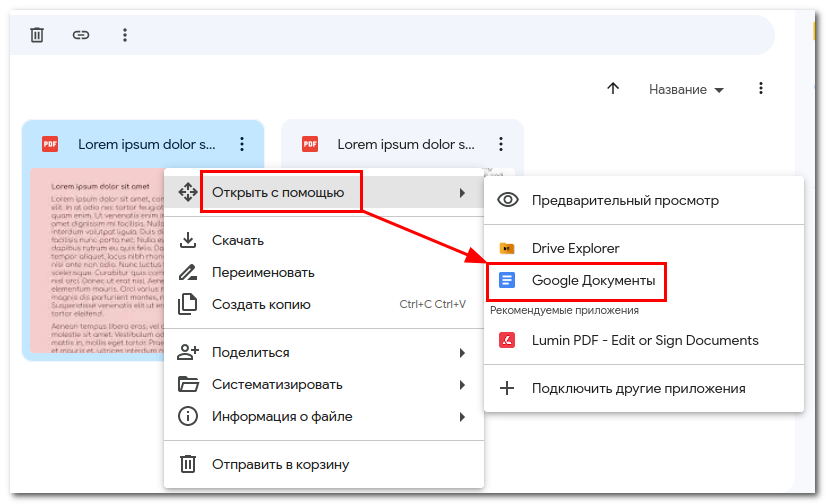
Task: Click the copy icon next to Создать копию
Action: pos(188,304)
